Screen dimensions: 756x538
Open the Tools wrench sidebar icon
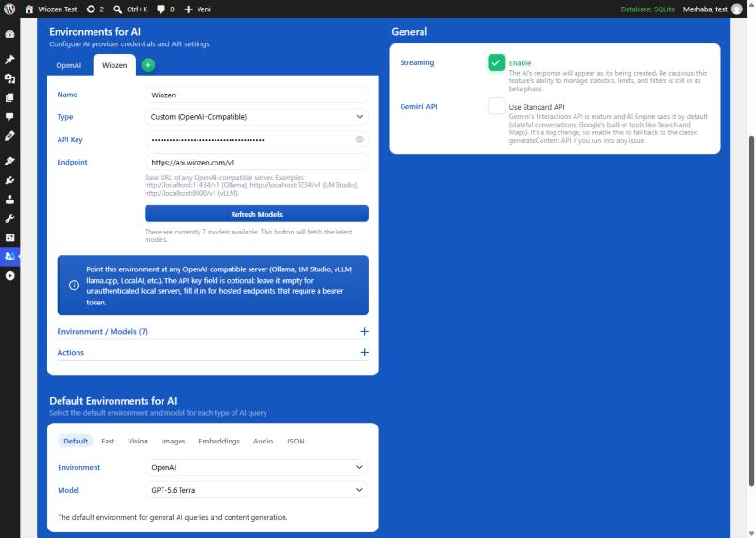tap(9, 218)
